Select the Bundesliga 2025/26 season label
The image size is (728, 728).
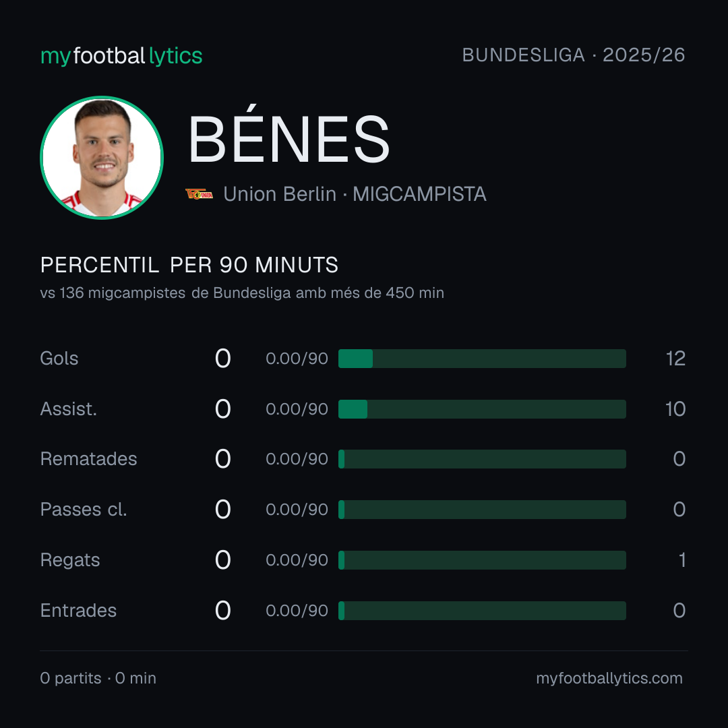pyautogui.click(x=574, y=55)
